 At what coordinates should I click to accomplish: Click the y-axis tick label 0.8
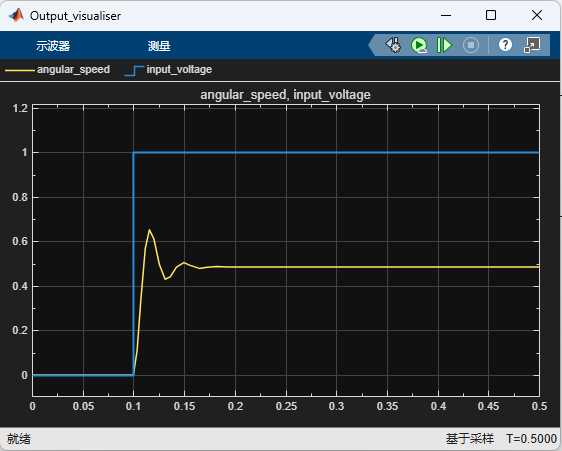(x=20, y=197)
